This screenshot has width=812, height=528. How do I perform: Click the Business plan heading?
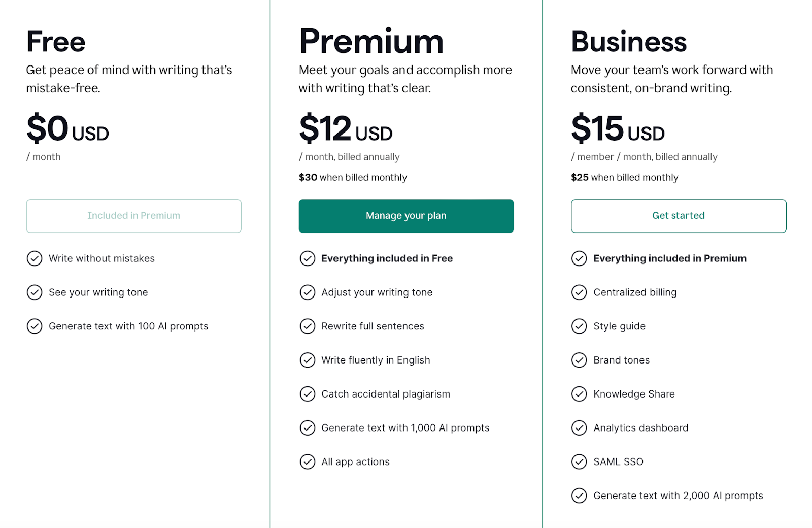628,42
